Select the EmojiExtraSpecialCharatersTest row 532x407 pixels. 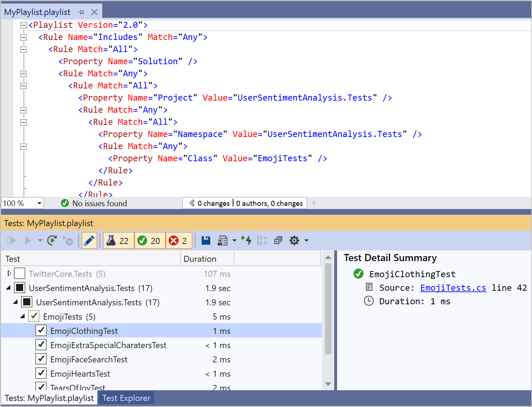[161, 345]
